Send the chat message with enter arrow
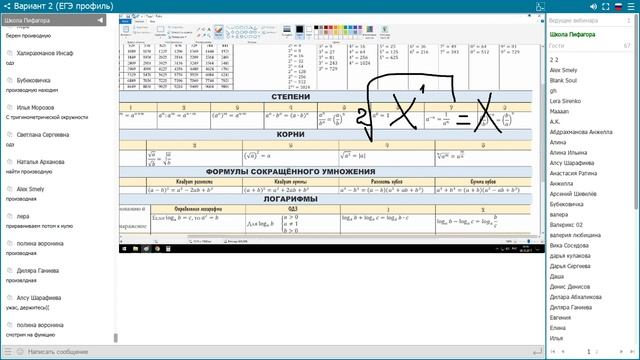Screen dimensions: 640x360 coord(538,351)
